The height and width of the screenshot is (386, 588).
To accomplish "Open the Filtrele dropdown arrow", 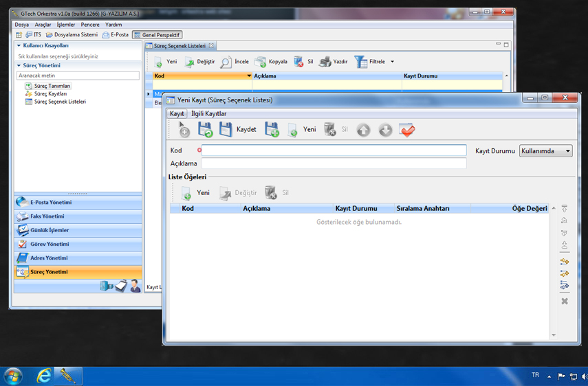I will (392, 62).
